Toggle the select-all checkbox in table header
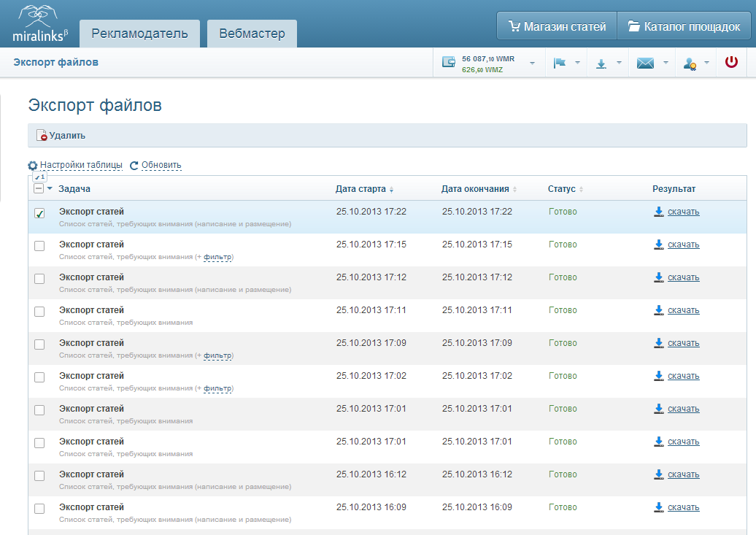Image resolution: width=756 pixels, height=535 pixels. (39, 188)
